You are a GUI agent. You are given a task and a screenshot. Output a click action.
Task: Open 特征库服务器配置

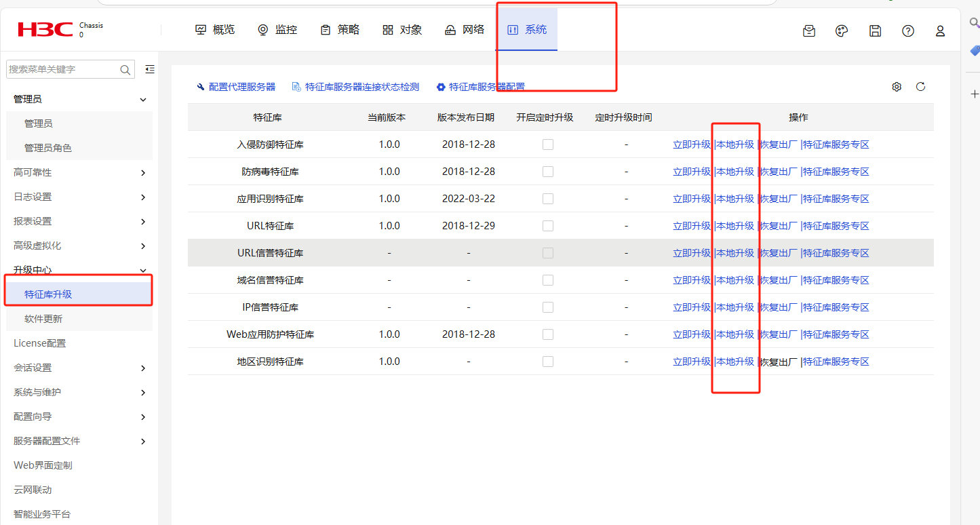480,87
